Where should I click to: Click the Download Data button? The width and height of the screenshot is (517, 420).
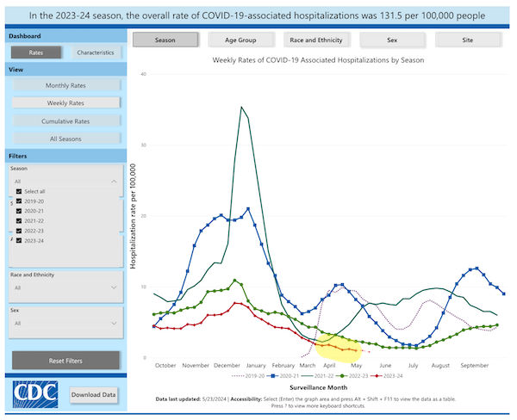pos(94,395)
